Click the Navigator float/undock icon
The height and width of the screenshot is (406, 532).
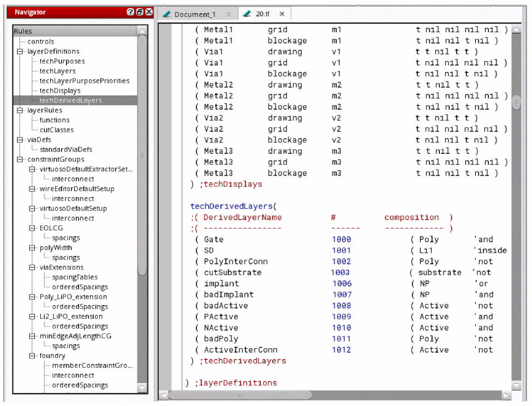coord(139,12)
